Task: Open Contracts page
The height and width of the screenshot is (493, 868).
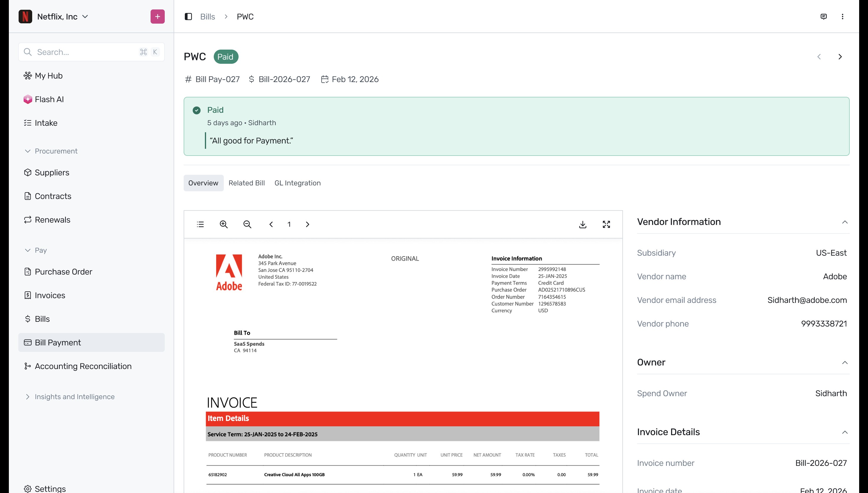Action: coord(92,196)
